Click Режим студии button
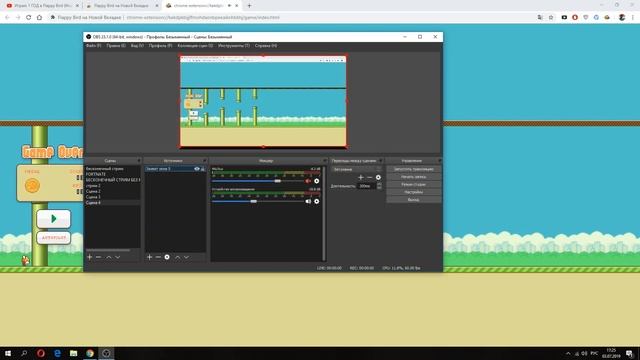640x360 pixels. point(413,184)
